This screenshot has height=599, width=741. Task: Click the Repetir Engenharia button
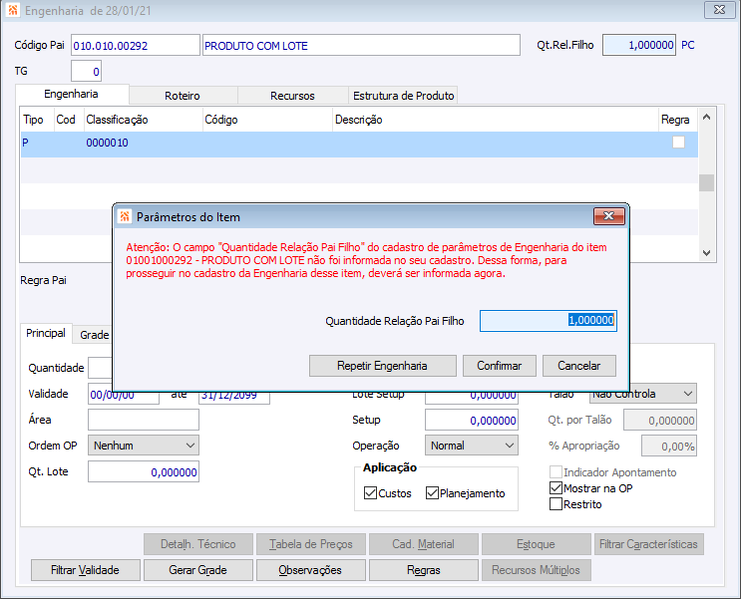point(382,366)
